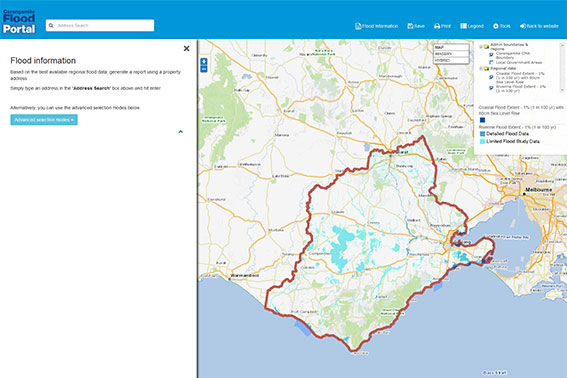The width and height of the screenshot is (567, 378).
Task: Click the Corangamite Flood Portal logo
Action: tap(19, 22)
